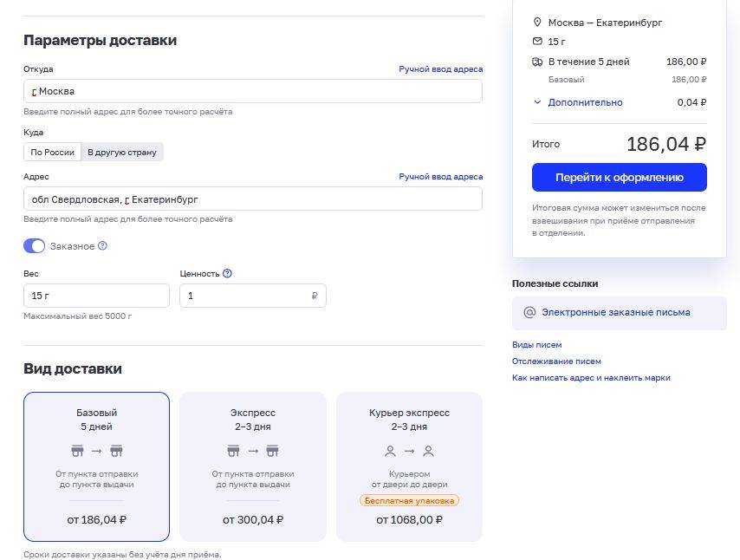This screenshot has width=740, height=560.
Task: Click the location pin icon by Москва — Екатеринбург
Action: [x=537, y=23]
